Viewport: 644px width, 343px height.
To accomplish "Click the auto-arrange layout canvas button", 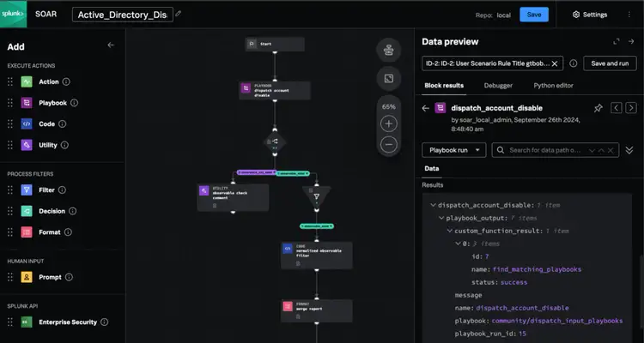I will [389, 51].
